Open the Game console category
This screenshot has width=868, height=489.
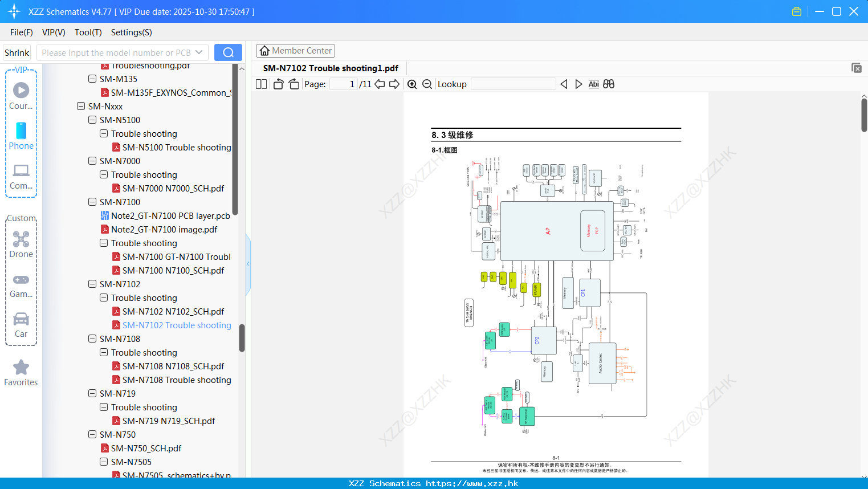pos(21,285)
